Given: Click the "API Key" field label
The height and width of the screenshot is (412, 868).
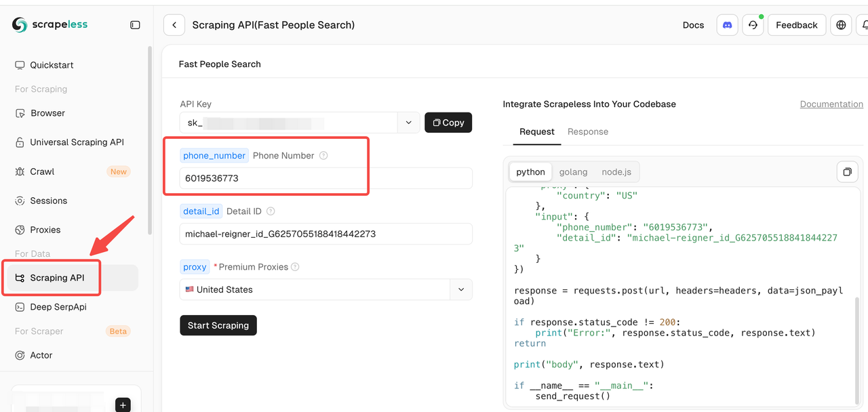Looking at the screenshot, I should 196,104.
